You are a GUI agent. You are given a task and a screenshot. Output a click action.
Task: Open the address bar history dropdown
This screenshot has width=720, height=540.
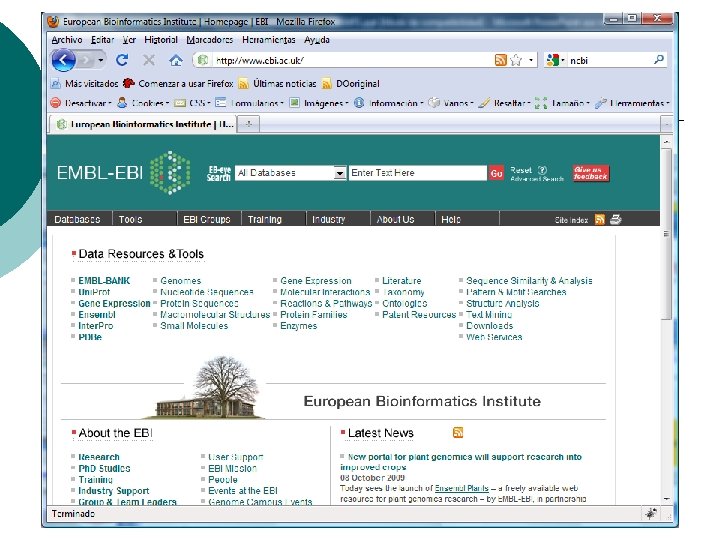tap(531, 60)
